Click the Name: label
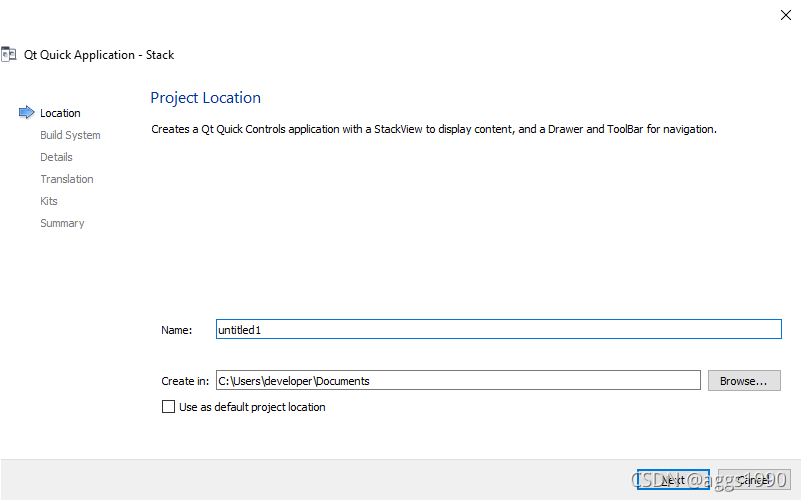Screen dimensions: 802x501 point(176,330)
